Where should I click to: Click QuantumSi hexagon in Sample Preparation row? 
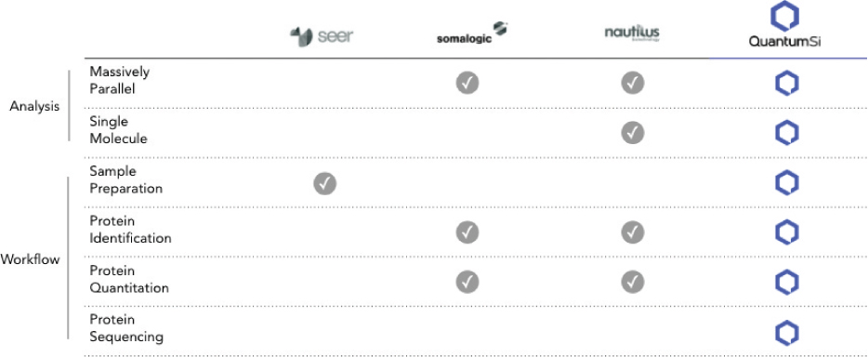pos(786,182)
